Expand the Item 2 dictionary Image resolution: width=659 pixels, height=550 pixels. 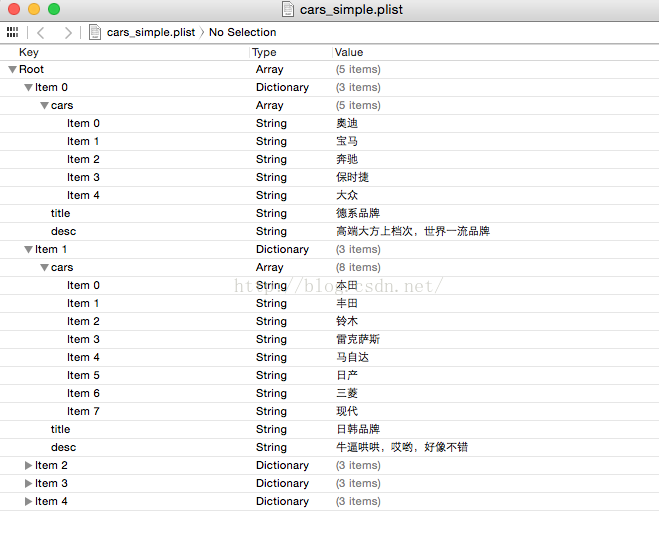(x=29, y=466)
